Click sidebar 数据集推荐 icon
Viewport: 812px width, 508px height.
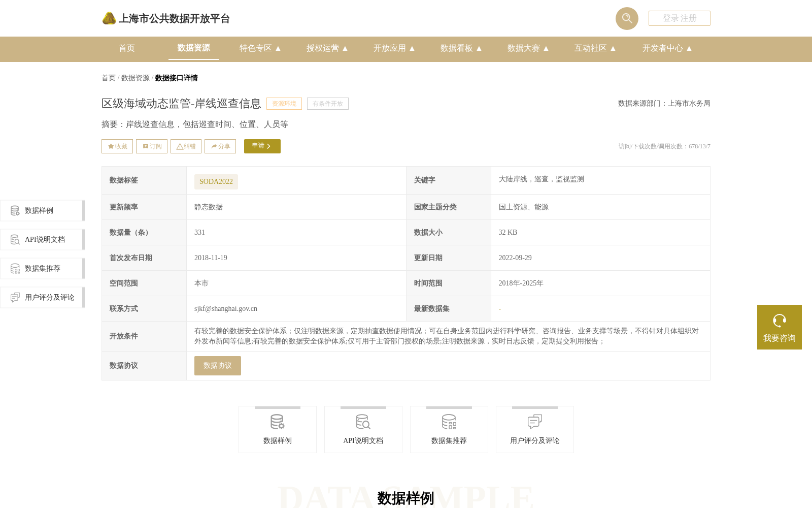tap(15, 268)
